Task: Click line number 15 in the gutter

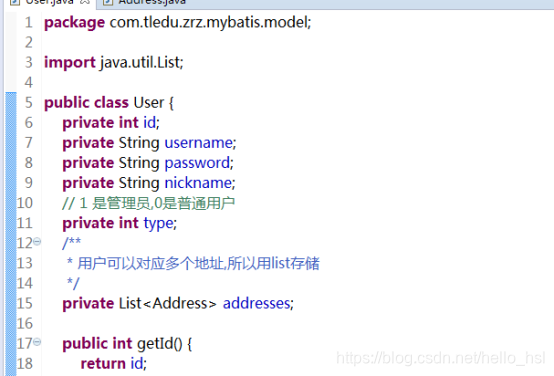Action: click(24, 304)
